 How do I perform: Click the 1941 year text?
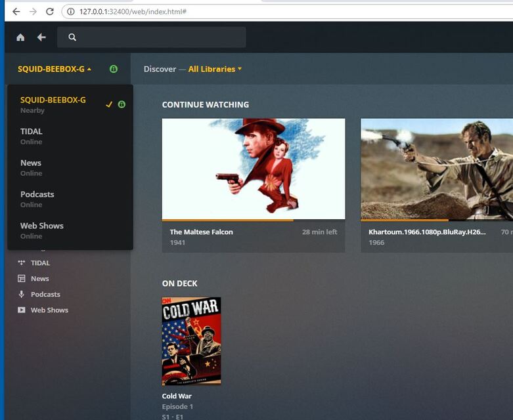pyautogui.click(x=177, y=243)
